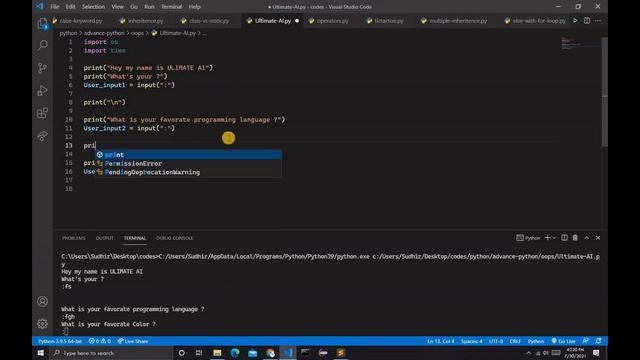Open the launch profile dropdown beside new terminal

(x=554, y=238)
